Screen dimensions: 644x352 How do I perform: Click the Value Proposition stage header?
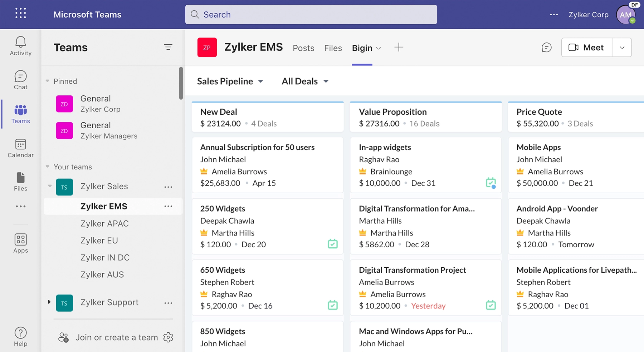426,117
